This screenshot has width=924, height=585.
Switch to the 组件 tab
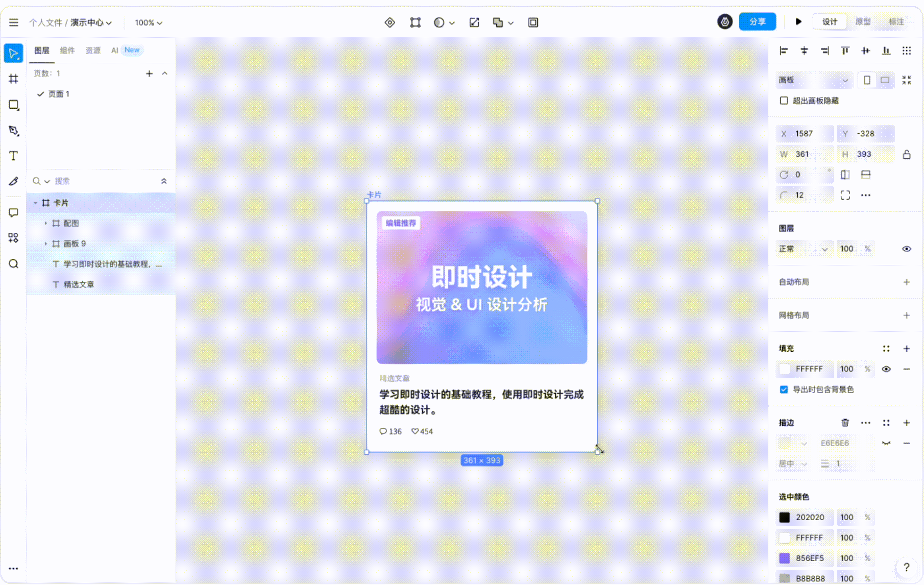pyautogui.click(x=67, y=51)
